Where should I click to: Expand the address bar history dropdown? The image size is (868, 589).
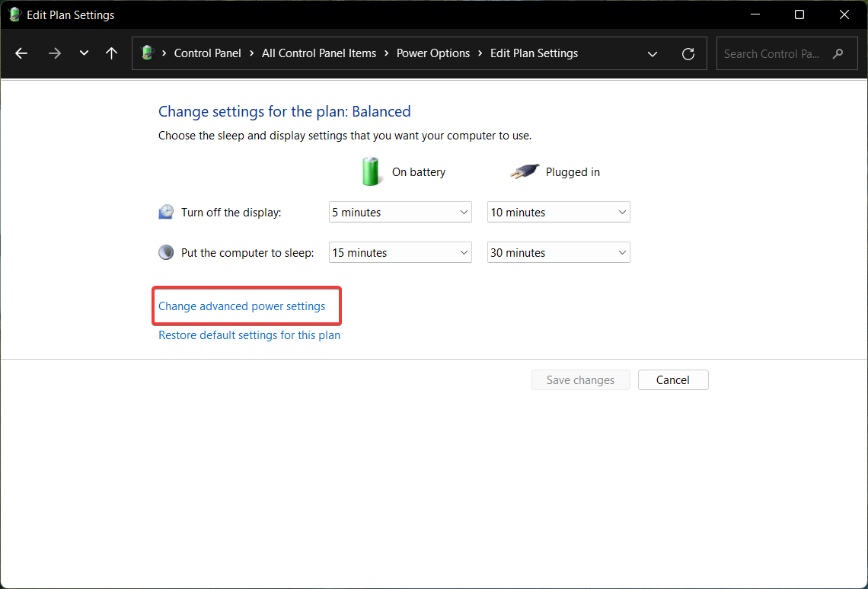coord(653,53)
